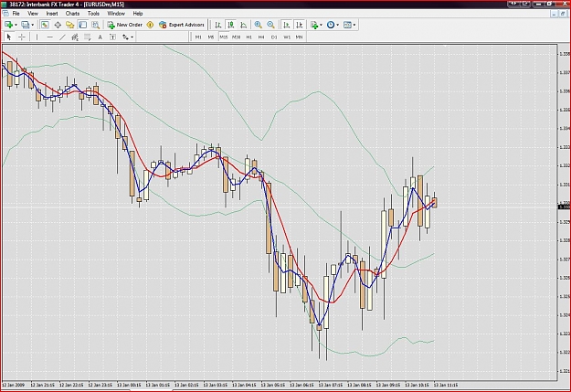Click the yellow MetaEditor icon
The width and height of the screenshot is (571, 392).
[x=150, y=25]
